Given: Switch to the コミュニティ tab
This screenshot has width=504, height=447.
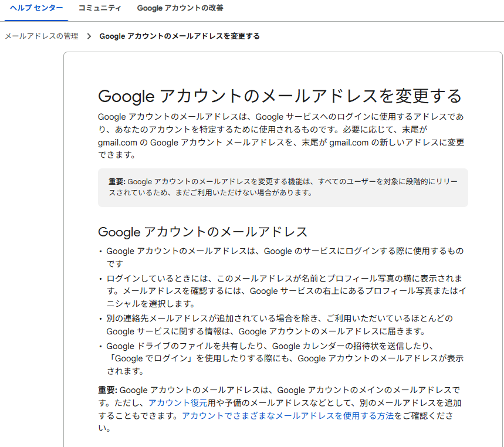Looking at the screenshot, I should [x=100, y=8].
